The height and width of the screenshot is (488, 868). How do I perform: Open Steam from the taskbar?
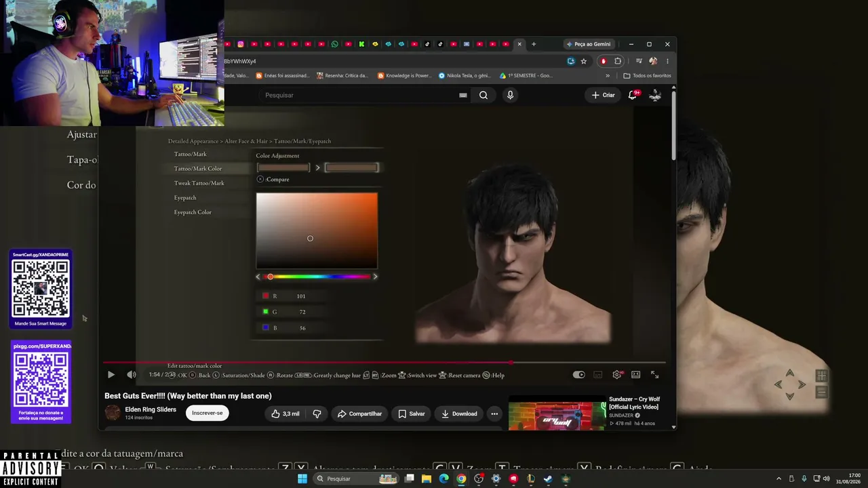[x=547, y=479]
